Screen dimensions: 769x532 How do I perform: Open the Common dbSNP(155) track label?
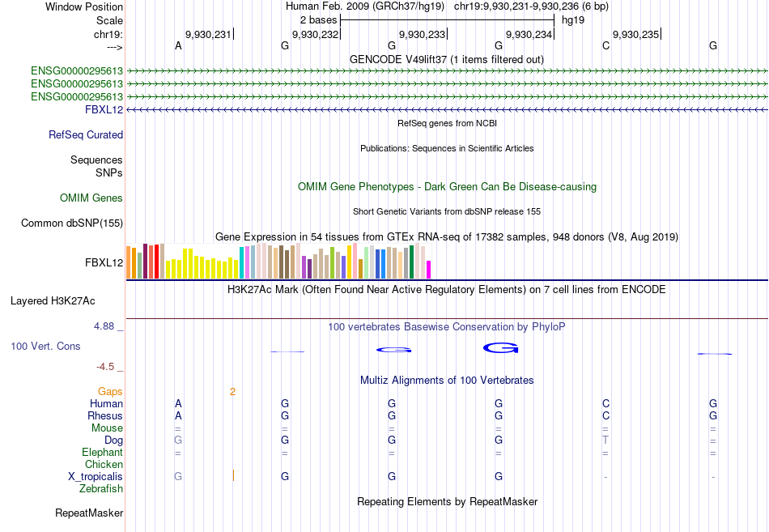(71, 223)
